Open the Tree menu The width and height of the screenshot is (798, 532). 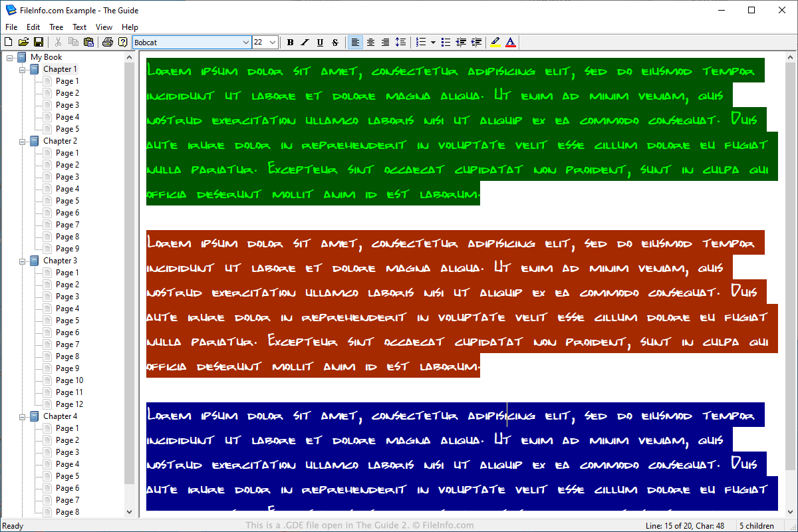coord(57,27)
